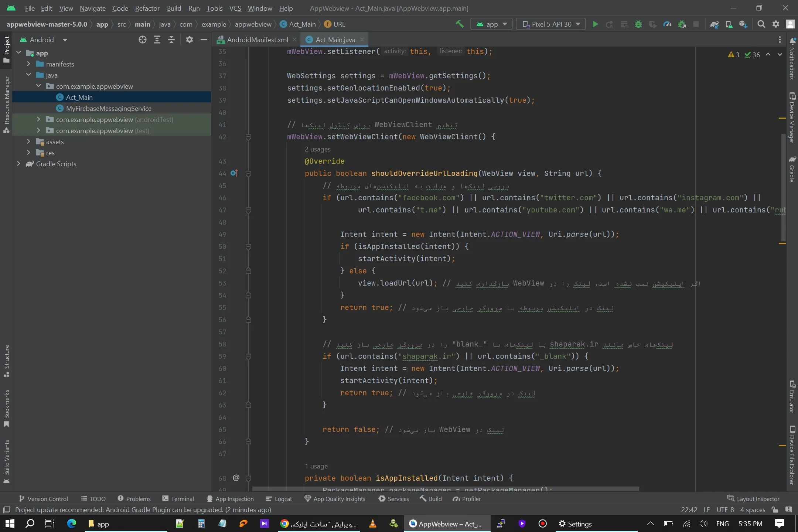Open the Android project view dropdown
The image size is (798, 532).
pyautogui.click(x=44, y=40)
